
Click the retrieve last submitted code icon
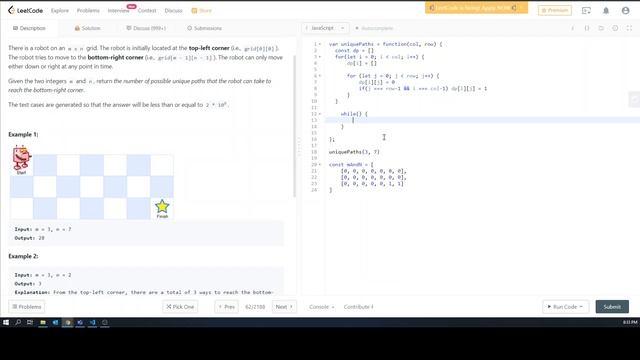(x=601, y=28)
